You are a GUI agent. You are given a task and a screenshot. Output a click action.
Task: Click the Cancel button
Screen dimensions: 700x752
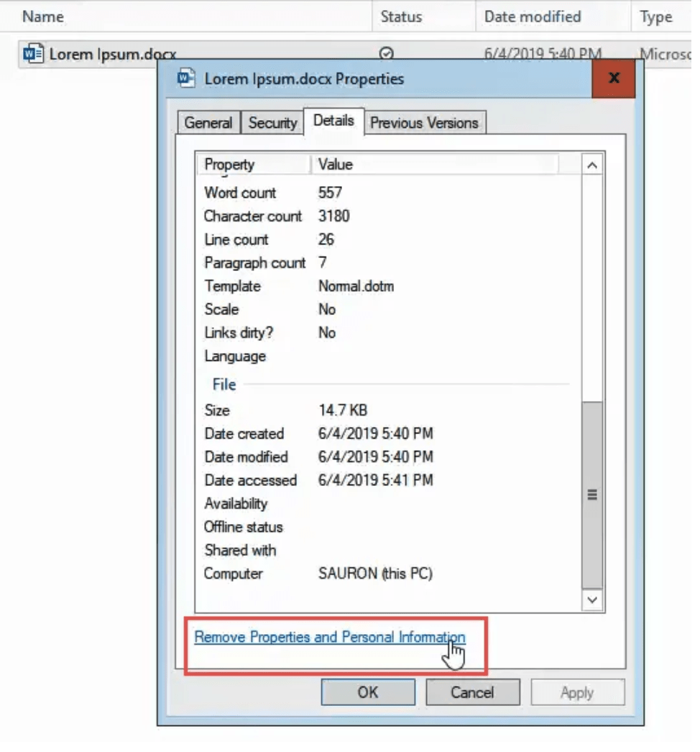click(472, 692)
